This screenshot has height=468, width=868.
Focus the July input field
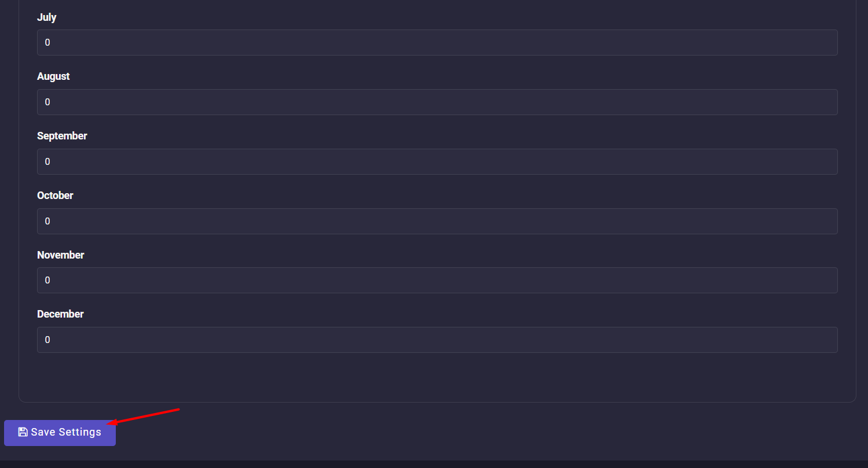coord(437,43)
